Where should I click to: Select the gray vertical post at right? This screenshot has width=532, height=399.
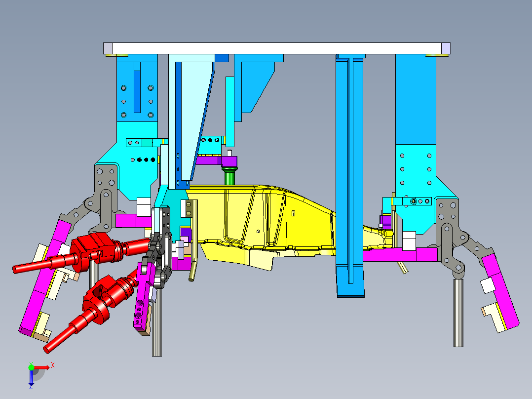click(x=458, y=313)
